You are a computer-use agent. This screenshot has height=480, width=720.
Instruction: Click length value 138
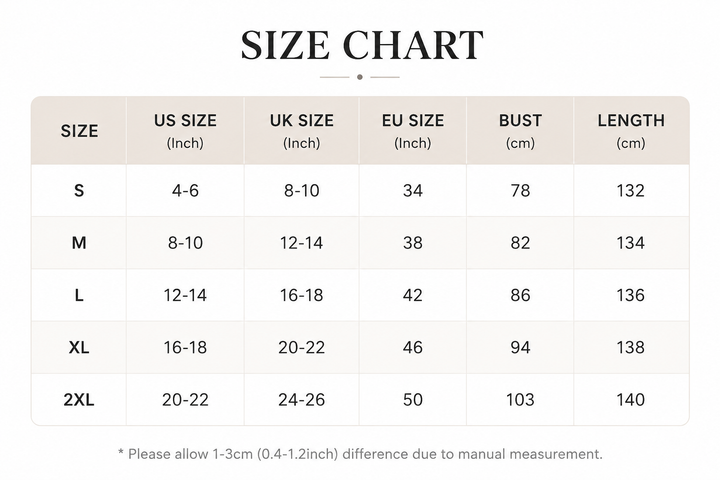631,347
